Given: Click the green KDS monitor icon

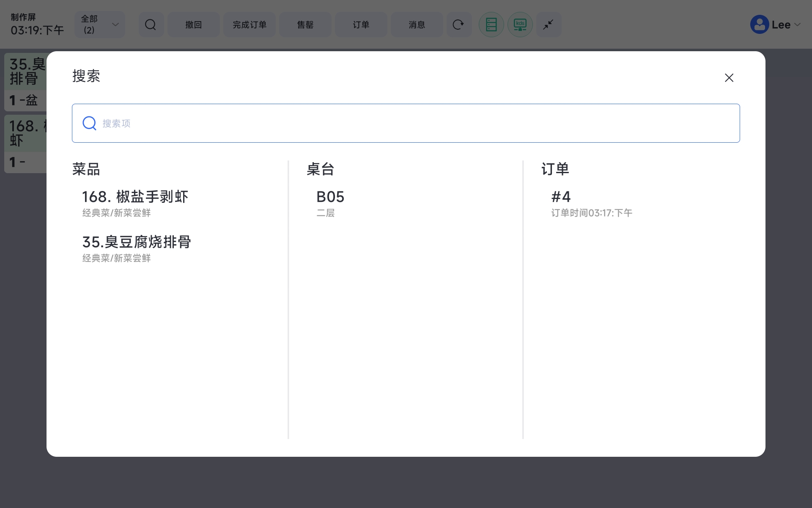Looking at the screenshot, I should click(x=520, y=25).
